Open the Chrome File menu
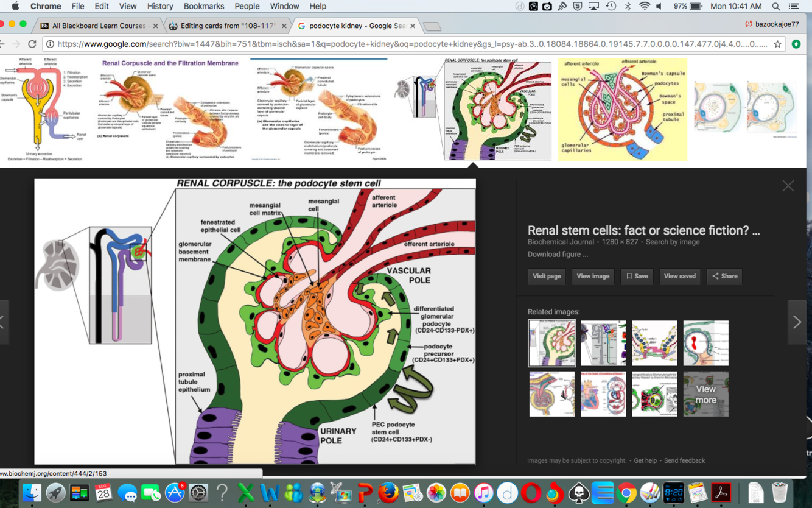The width and height of the screenshot is (812, 508). coord(78,6)
